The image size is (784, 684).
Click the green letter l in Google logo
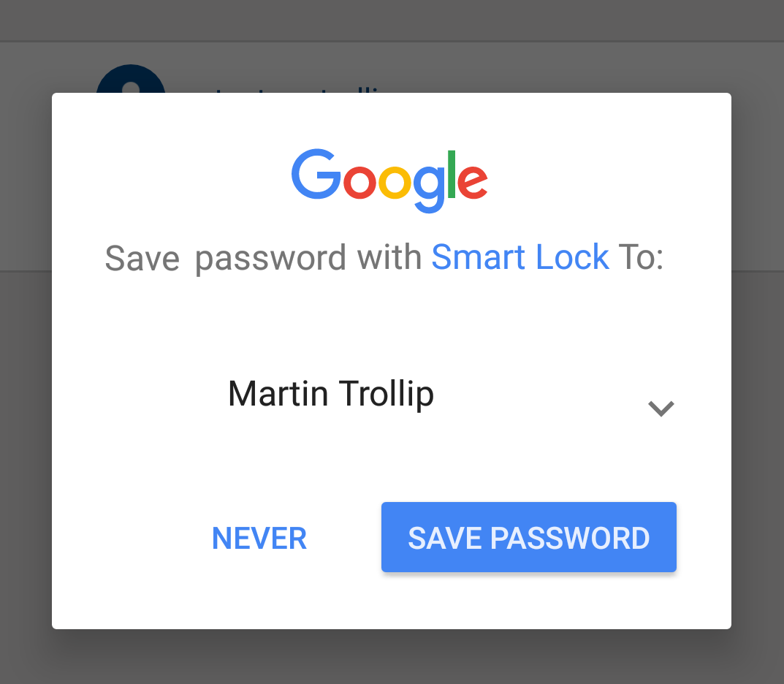click(x=452, y=174)
